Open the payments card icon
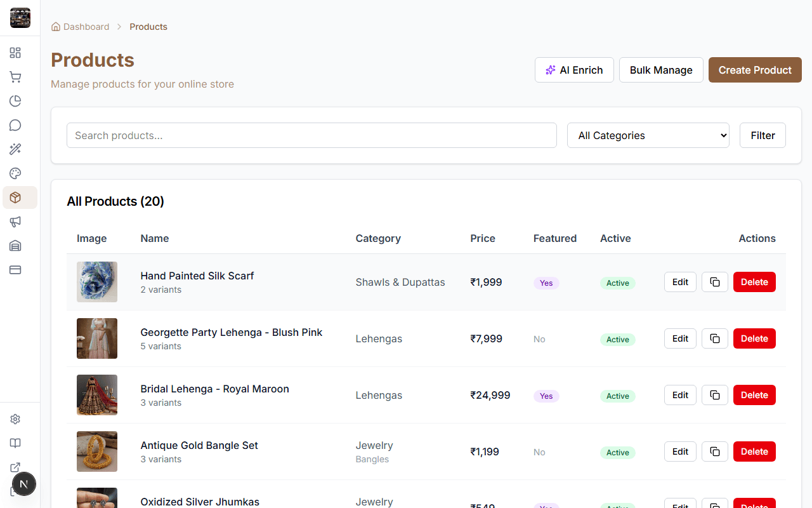 [15, 270]
